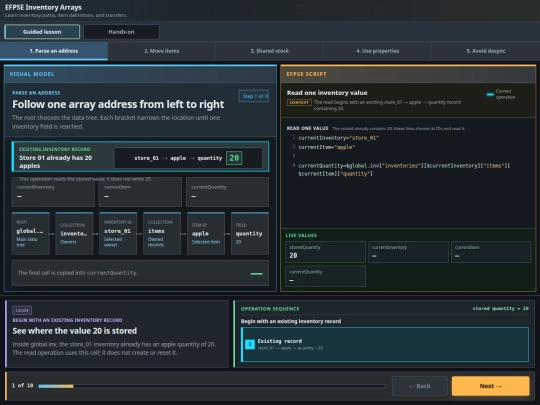Viewport: 540px width, 405px height.
Task: Click the currentInventory live value card
Action: pos(408,252)
